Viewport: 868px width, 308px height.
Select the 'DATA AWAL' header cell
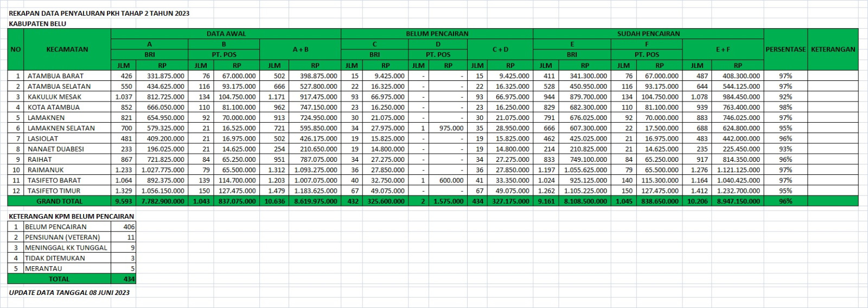point(226,34)
